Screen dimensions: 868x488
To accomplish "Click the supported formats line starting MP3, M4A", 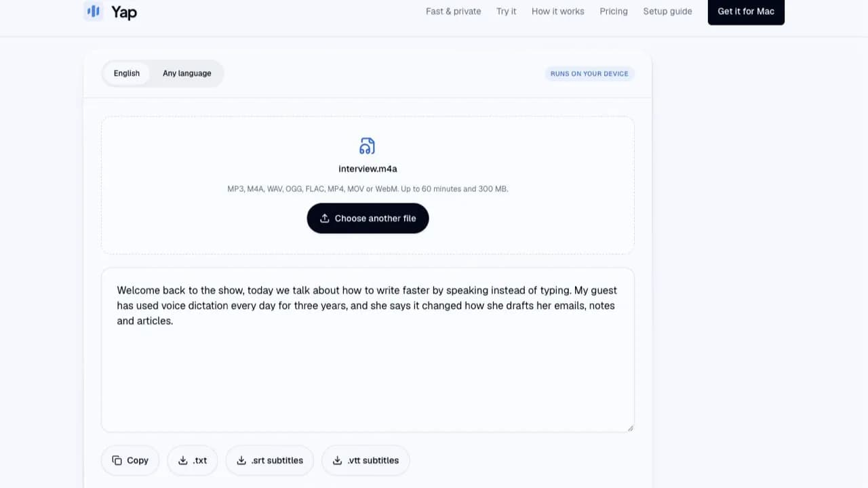I will pyautogui.click(x=368, y=189).
